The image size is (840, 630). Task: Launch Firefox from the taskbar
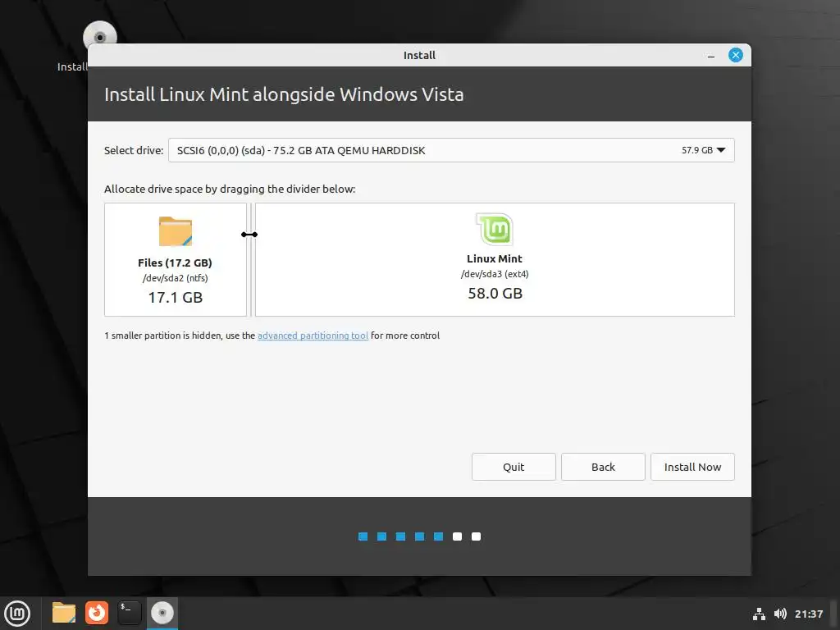tap(97, 613)
